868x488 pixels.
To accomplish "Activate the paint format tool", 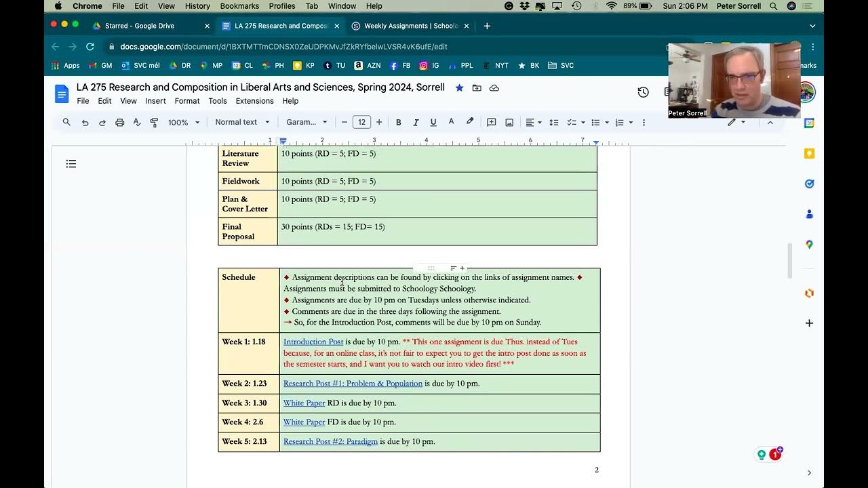I will (154, 123).
